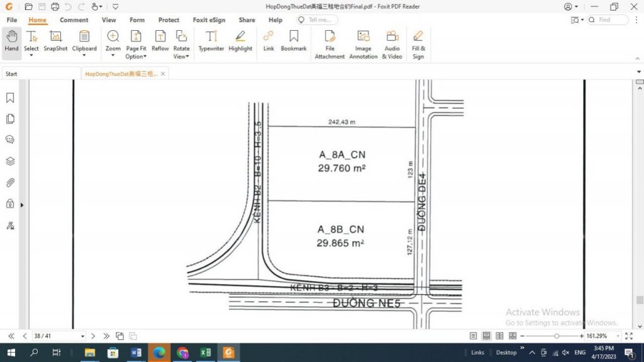Close the HopDongThueDat document tab
This screenshot has height=362, width=644.
tap(163, 74)
